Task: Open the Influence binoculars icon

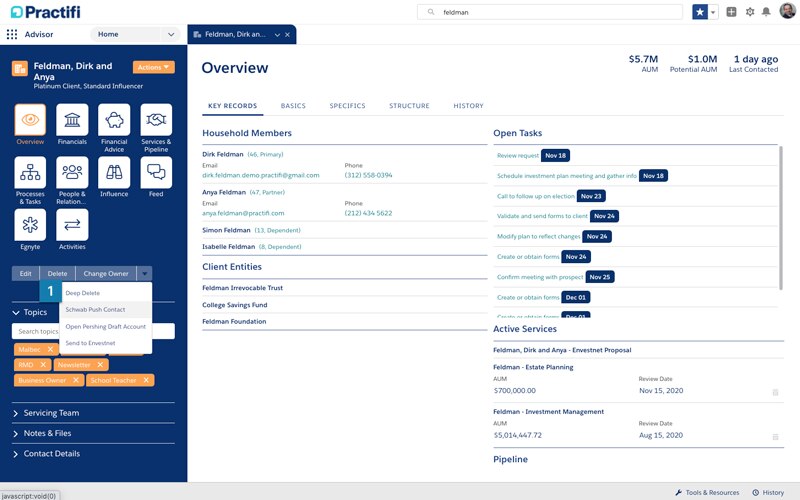Action: tap(113, 173)
